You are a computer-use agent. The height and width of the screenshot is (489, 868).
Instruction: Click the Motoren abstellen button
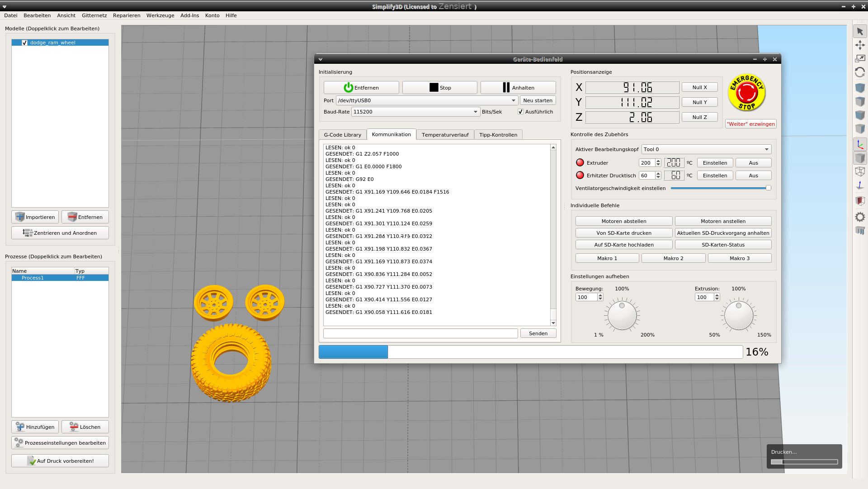pos(623,221)
